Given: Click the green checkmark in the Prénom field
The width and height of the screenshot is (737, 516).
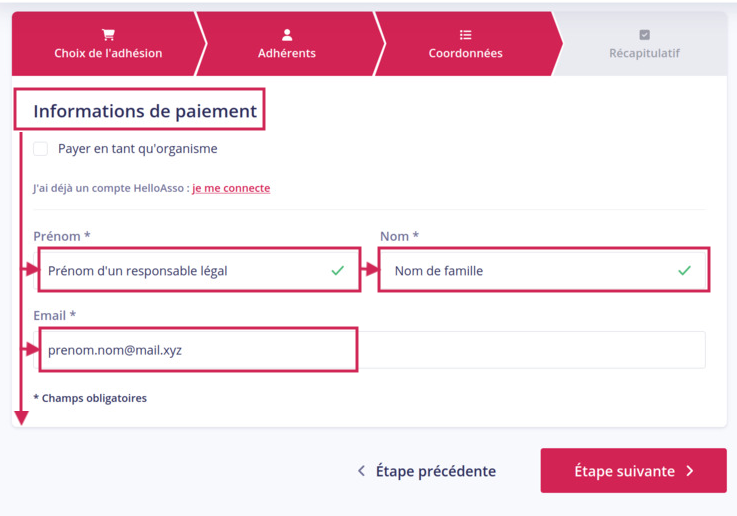Looking at the screenshot, I should [337, 270].
